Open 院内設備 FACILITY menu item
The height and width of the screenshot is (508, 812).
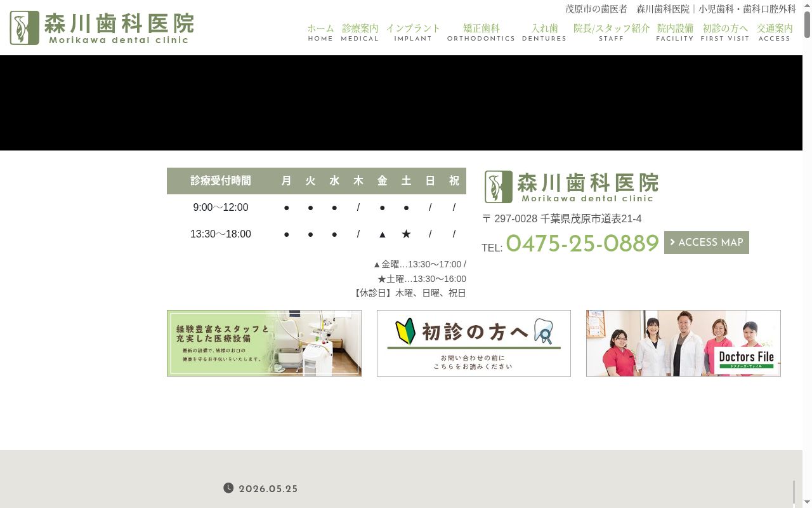click(675, 32)
